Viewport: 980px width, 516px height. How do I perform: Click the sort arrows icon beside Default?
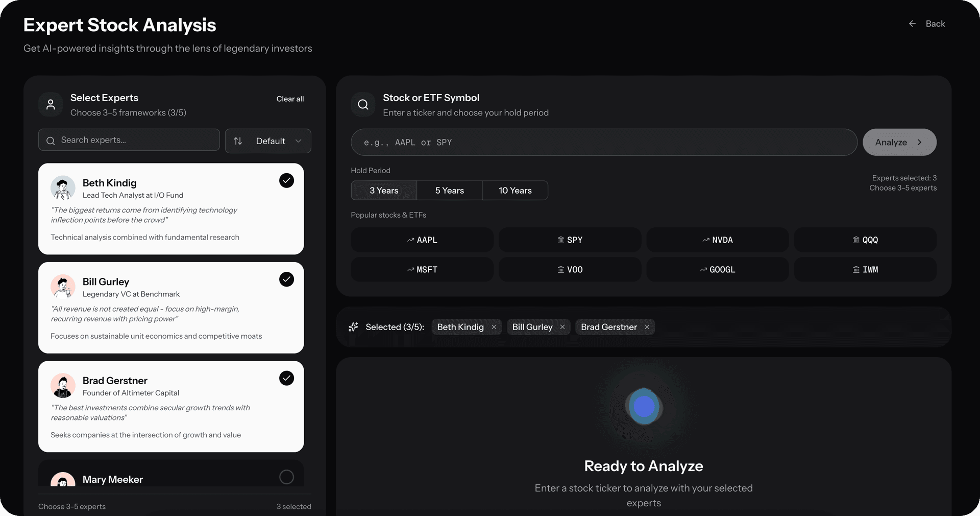coord(238,141)
